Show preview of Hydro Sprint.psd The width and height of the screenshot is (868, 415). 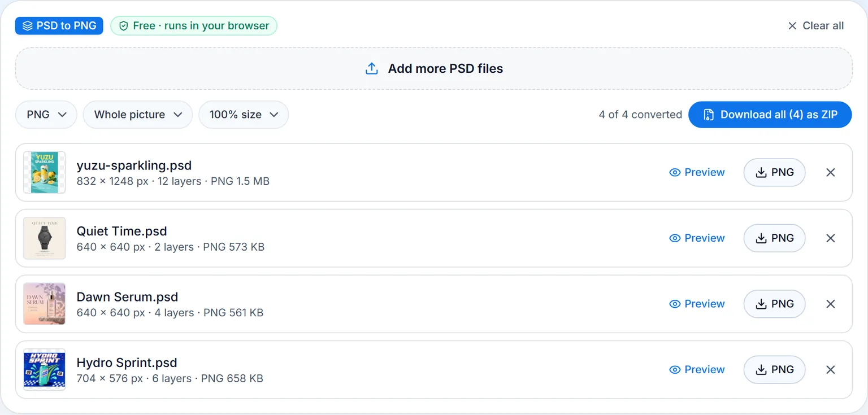[697, 370]
